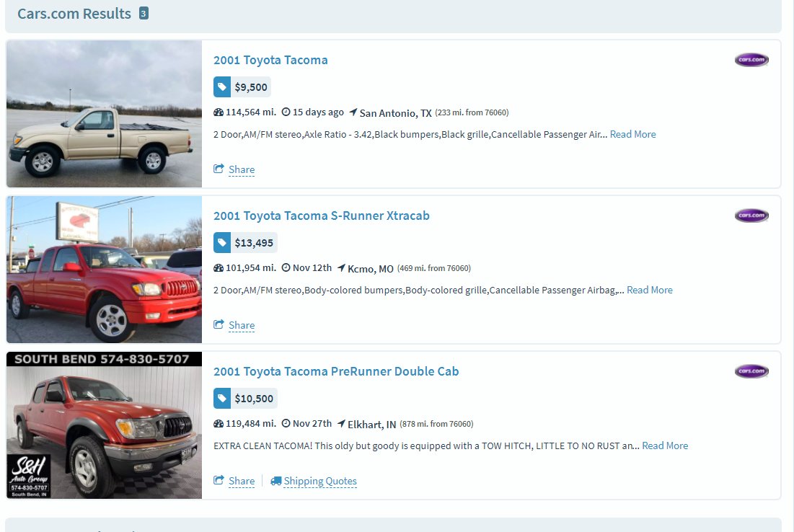
Task: Click the San Antonio, TX location text
Action: pos(395,113)
